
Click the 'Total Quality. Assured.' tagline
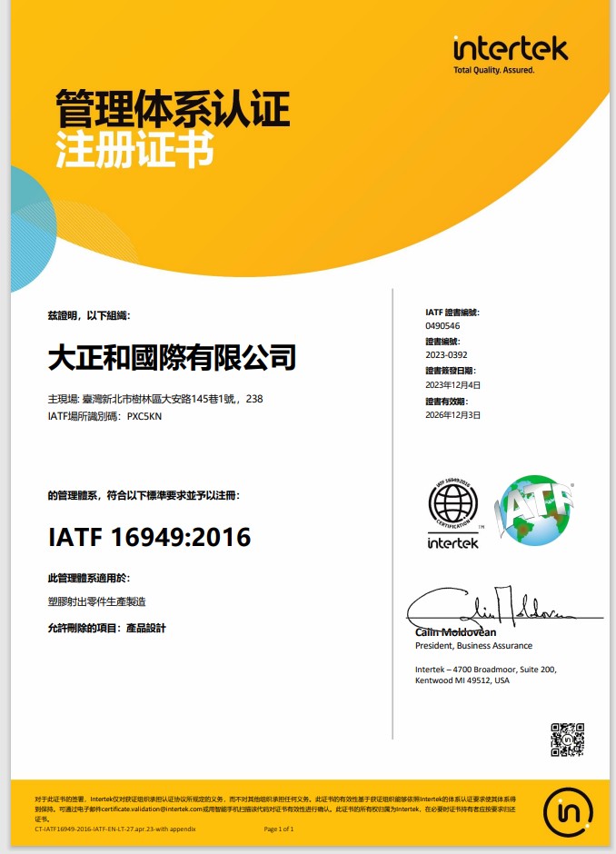tap(494, 70)
